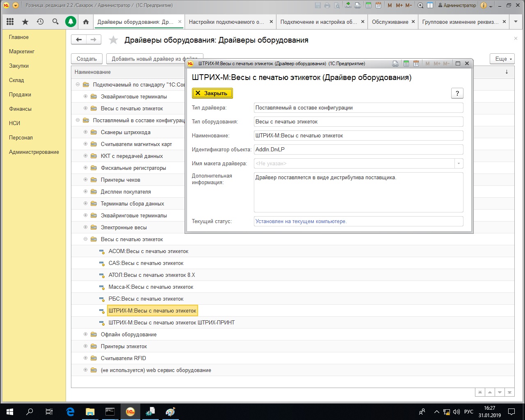
Task: Open the Имя макета драйвера dropdown arrow
Action: coord(459,164)
